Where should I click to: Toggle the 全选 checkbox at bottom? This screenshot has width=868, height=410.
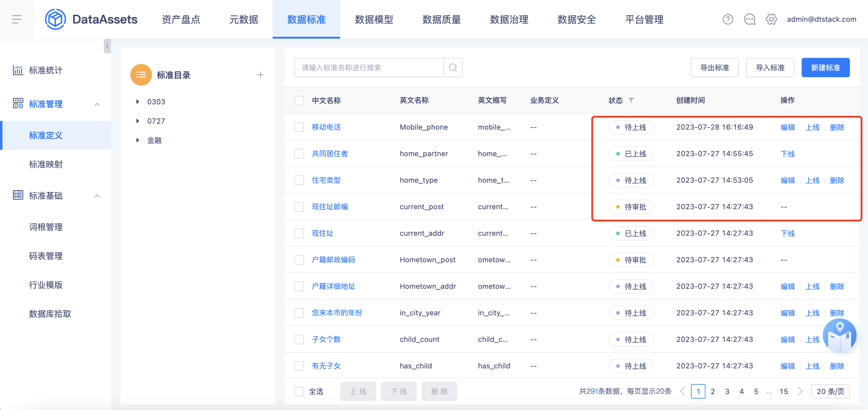299,391
